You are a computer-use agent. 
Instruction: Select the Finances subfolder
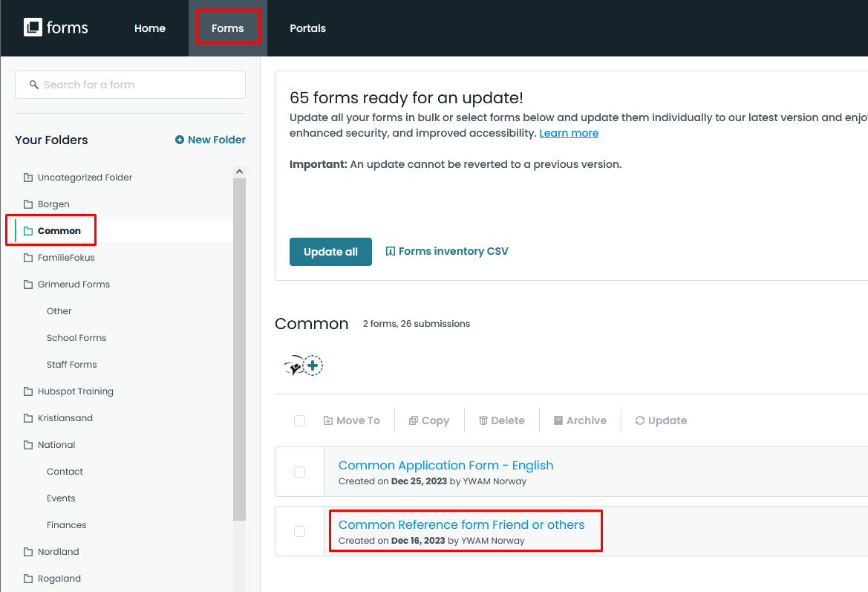click(66, 525)
